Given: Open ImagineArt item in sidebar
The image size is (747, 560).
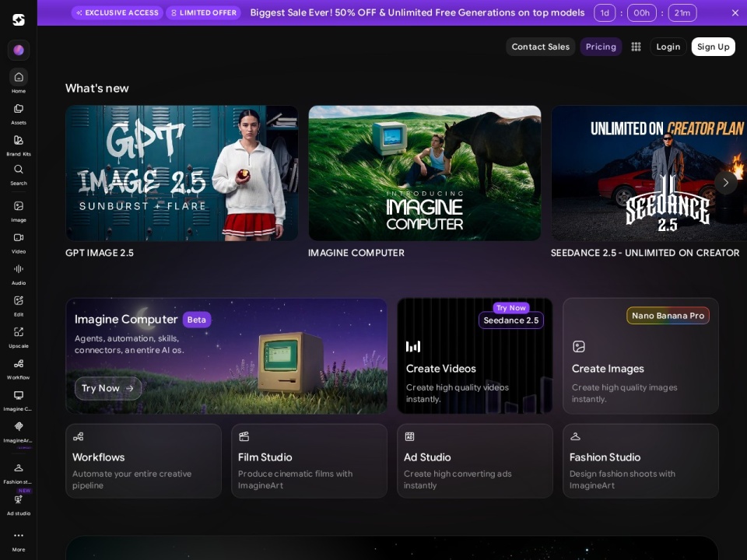Looking at the screenshot, I should 19,432.
